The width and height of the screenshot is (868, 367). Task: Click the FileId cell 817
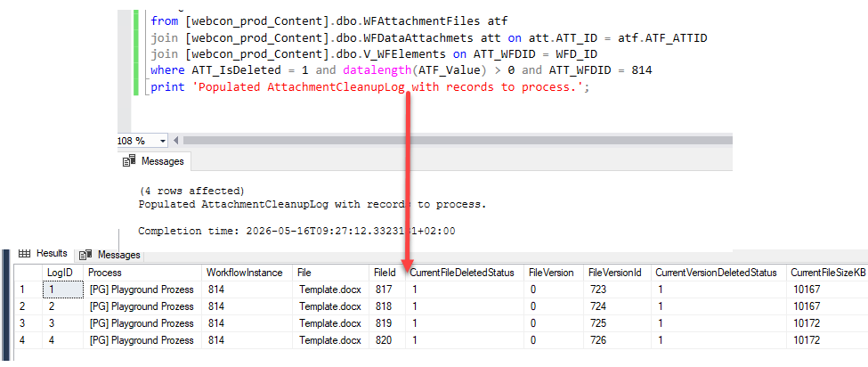pos(387,289)
